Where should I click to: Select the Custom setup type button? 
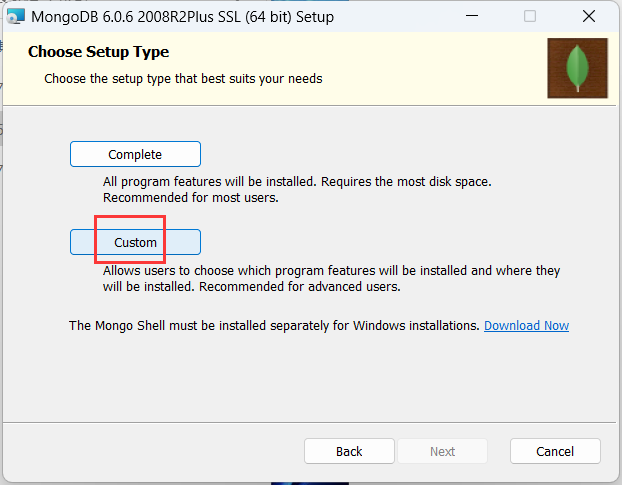[x=135, y=242]
